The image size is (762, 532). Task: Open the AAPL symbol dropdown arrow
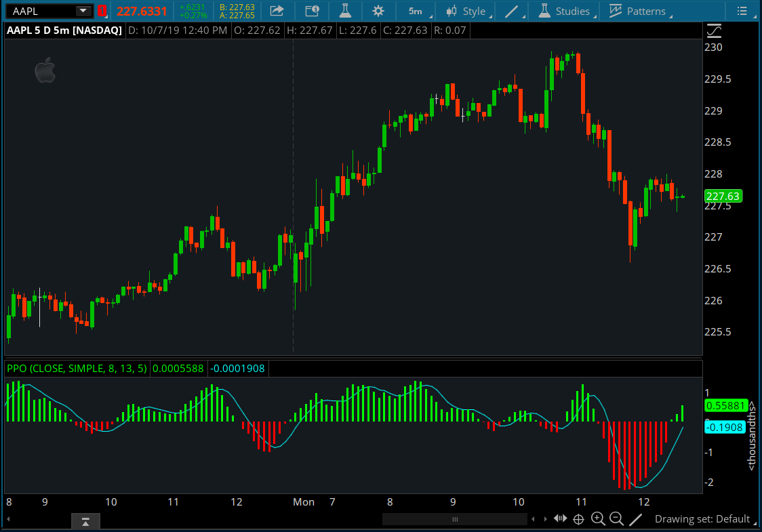coord(83,11)
